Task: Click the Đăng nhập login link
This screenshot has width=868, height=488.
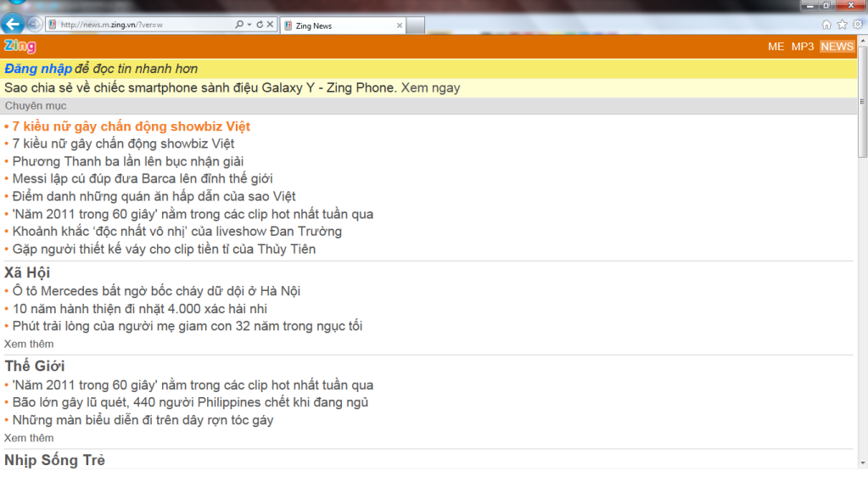Action: (x=38, y=69)
